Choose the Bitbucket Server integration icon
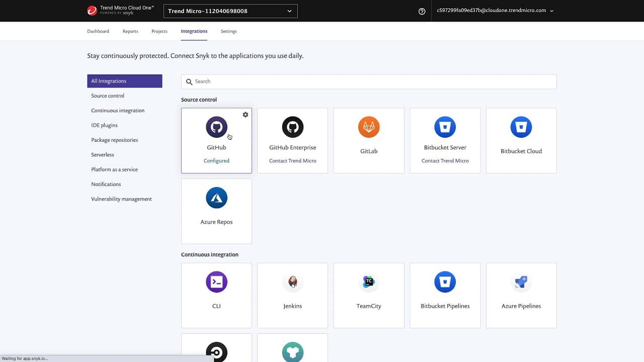The image size is (644, 362). [445, 127]
